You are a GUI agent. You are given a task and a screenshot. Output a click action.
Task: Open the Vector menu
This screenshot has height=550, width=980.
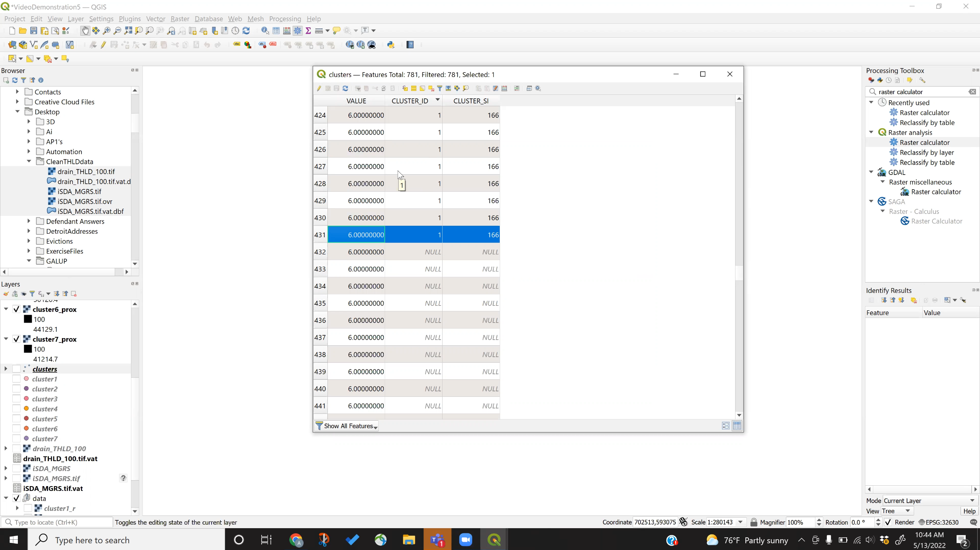[155, 19]
